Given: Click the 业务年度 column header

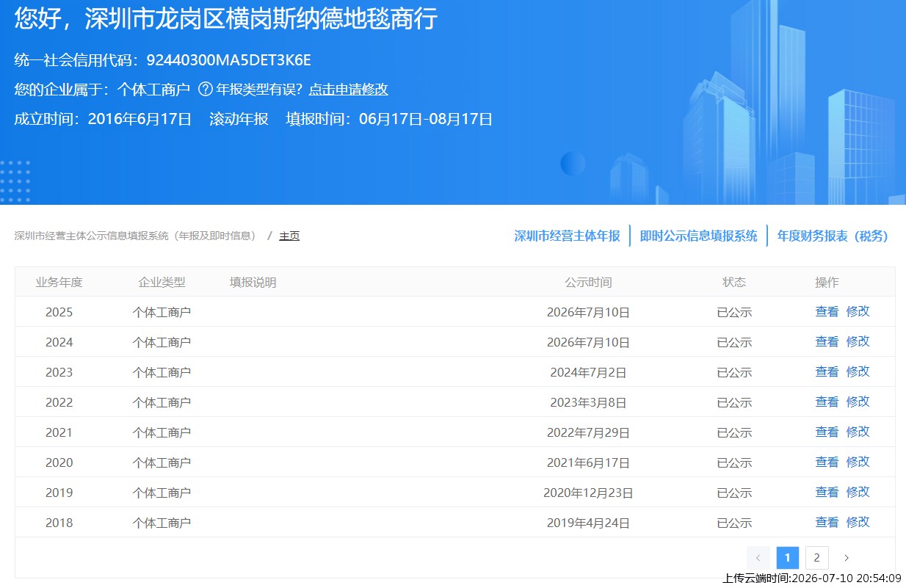Looking at the screenshot, I should (59, 283).
